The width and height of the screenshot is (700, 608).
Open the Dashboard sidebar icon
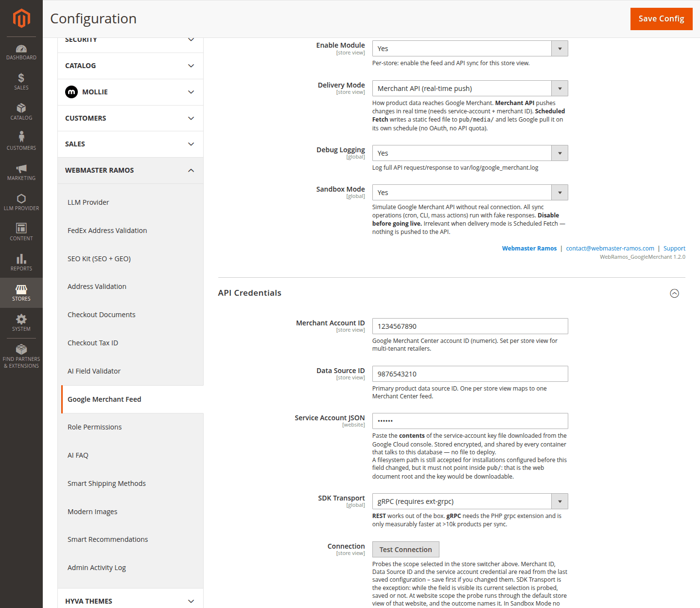21,52
